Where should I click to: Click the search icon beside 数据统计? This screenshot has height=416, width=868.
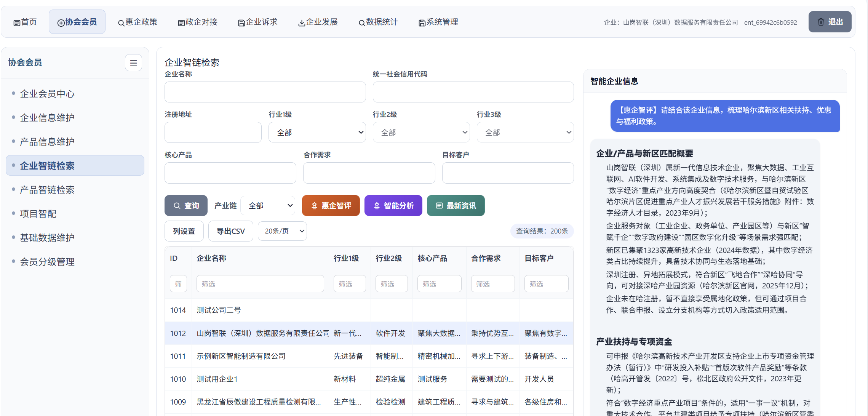click(362, 23)
